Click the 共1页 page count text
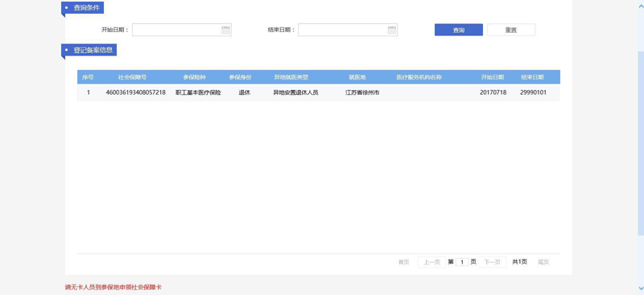This screenshot has height=295, width=644. point(519,262)
